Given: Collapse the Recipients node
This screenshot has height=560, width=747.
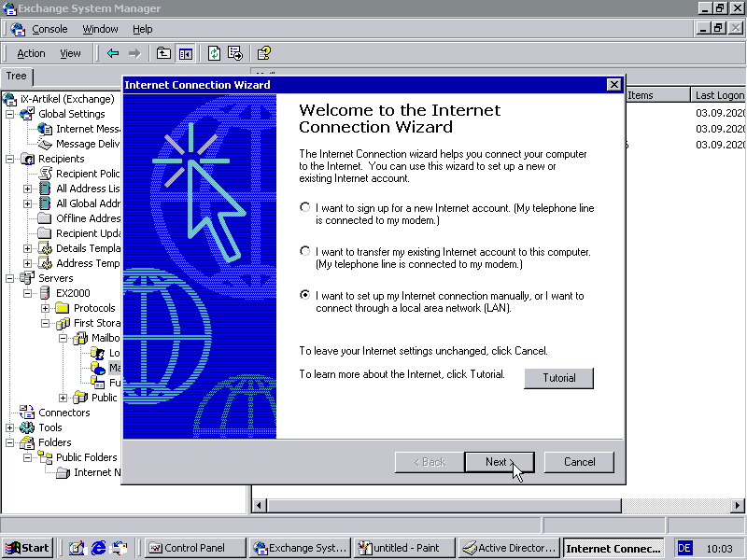Looking at the screenshot, I should click(x=9, y=159).
